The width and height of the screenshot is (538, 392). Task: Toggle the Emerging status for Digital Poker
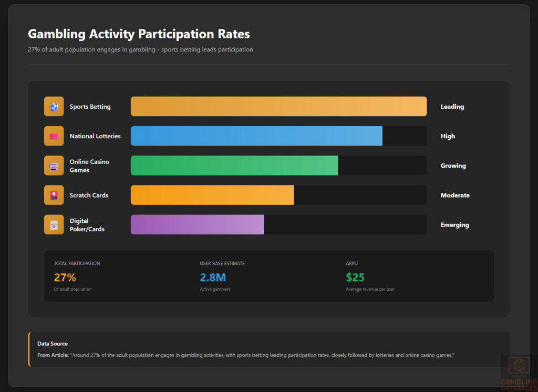pyautogui.click(x=454, y=224)
